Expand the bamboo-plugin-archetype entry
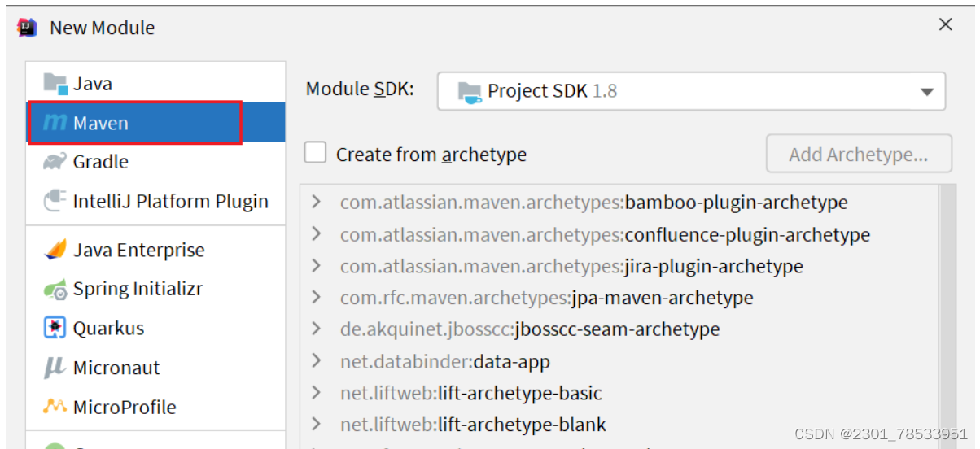 tap(317, 203)
